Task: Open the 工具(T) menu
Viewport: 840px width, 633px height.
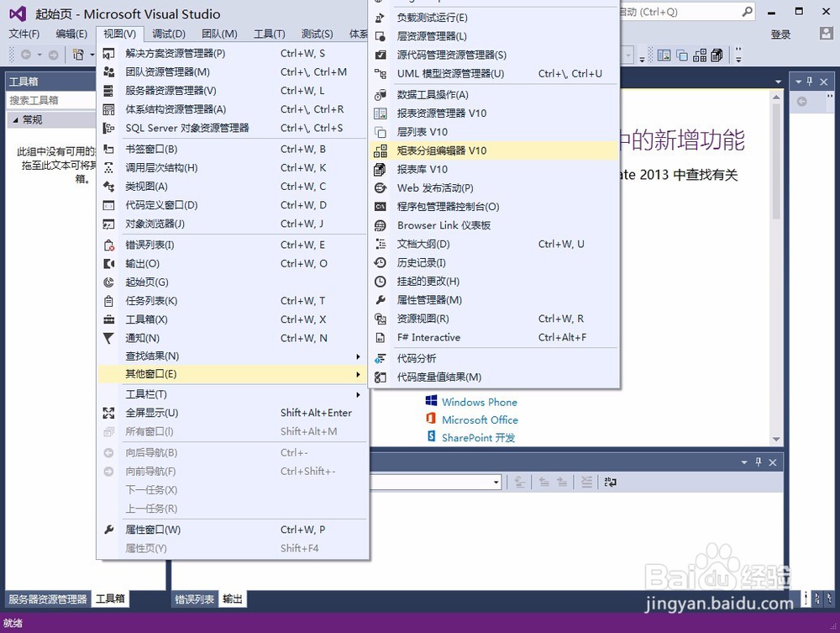Action: click(269, 34)
